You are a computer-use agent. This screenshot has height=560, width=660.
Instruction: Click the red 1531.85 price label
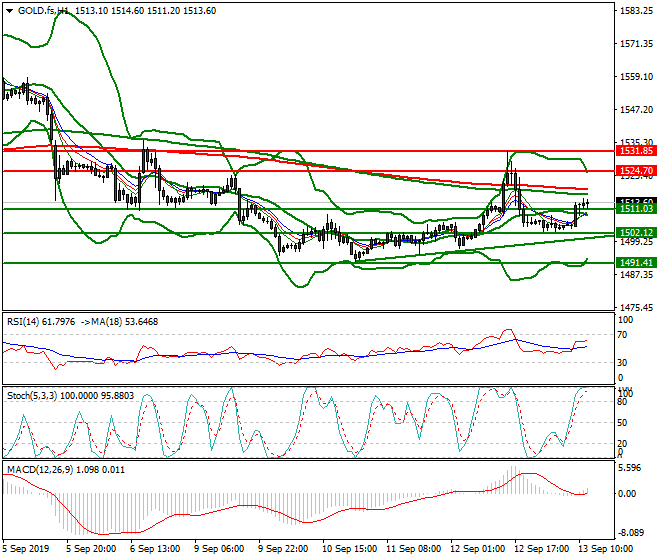pyautogui.click(x=636, y=151)
